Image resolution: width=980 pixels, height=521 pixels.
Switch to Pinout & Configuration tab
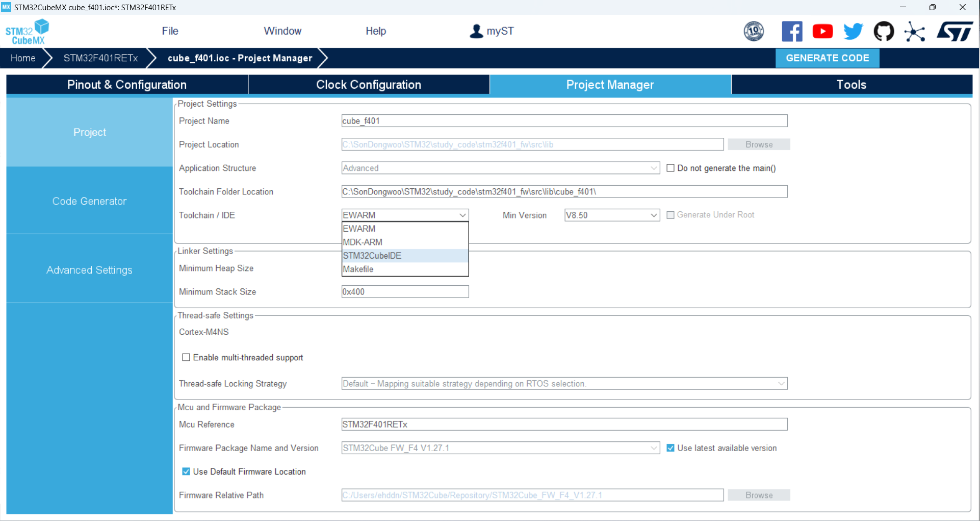pyautogui.click(x=127, y=85)
